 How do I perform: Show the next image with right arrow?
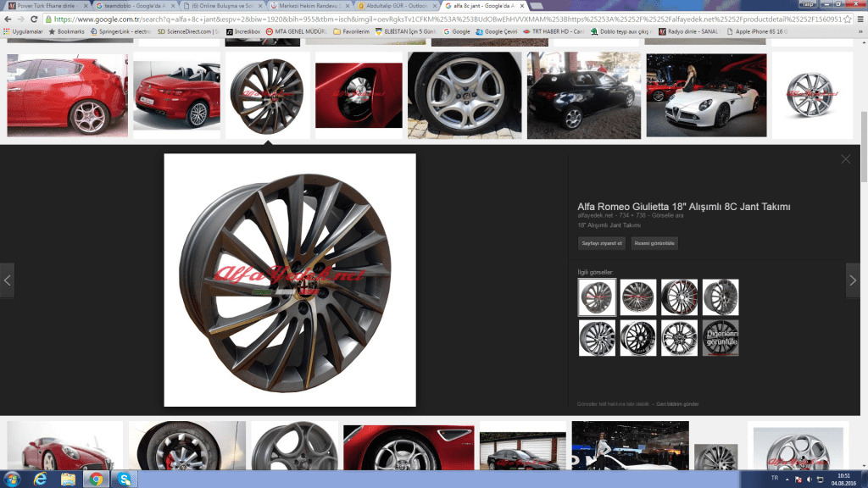coord(853,280)
